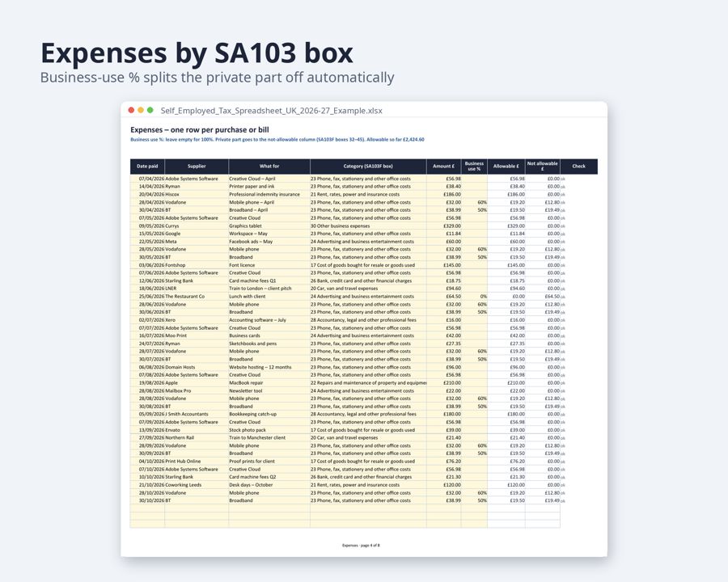Click the 'Coworking Leeds' supplier cell

point(197,485)
